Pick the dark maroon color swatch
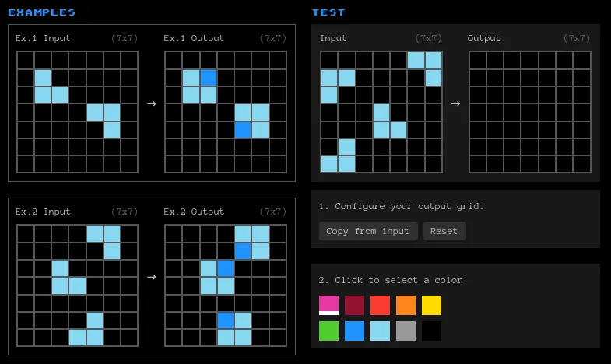This screenshot has height=364, width=611. (354, 305)
